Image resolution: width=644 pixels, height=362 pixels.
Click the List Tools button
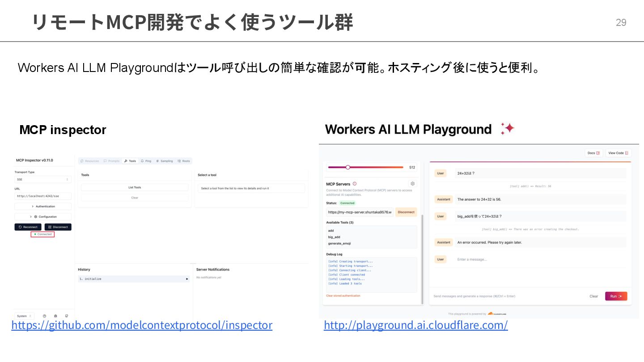pyautogui.click(x=135, y=188)
